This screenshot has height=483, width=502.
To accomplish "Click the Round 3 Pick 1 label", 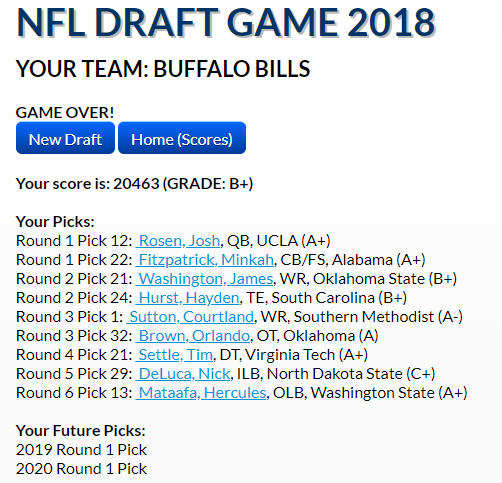I will pos(70,317).
